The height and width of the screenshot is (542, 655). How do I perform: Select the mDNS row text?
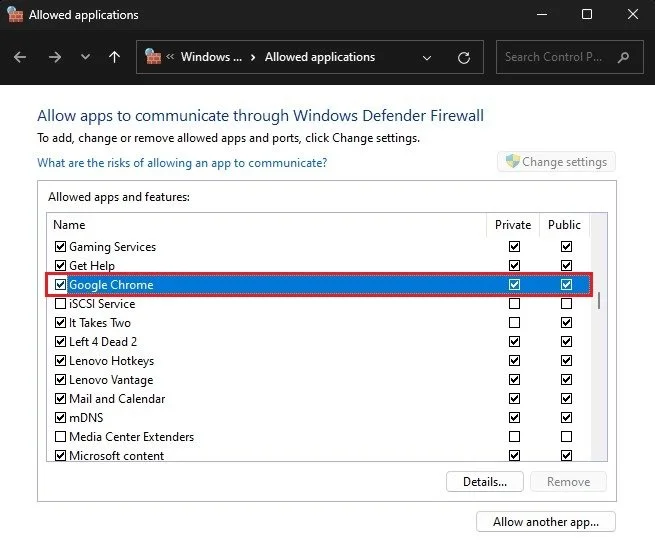click(86, 417)
